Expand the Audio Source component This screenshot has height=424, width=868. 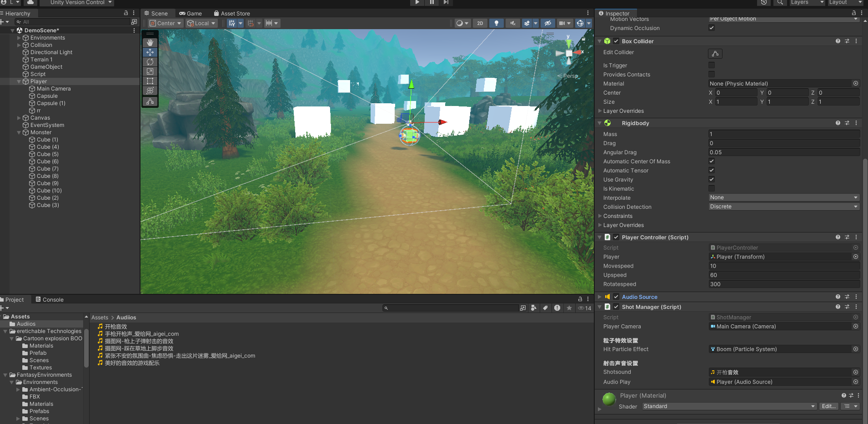[x=600, y=297]
